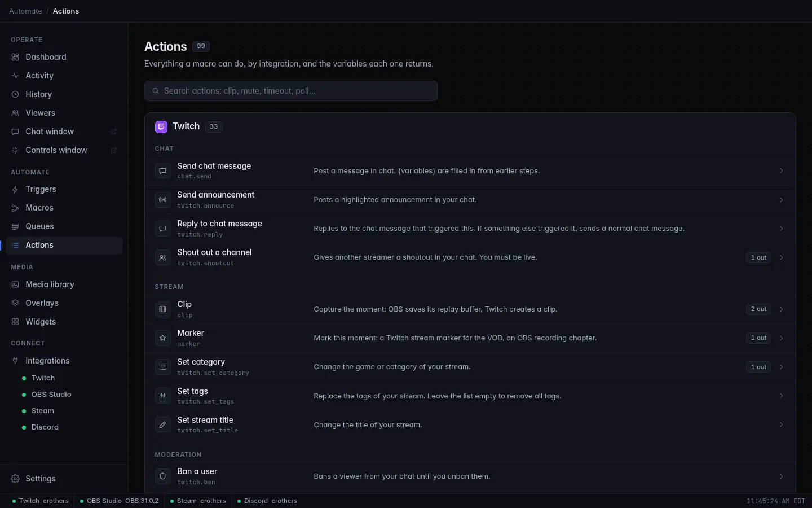Click the Media library image icon

[x=15, y=284]
